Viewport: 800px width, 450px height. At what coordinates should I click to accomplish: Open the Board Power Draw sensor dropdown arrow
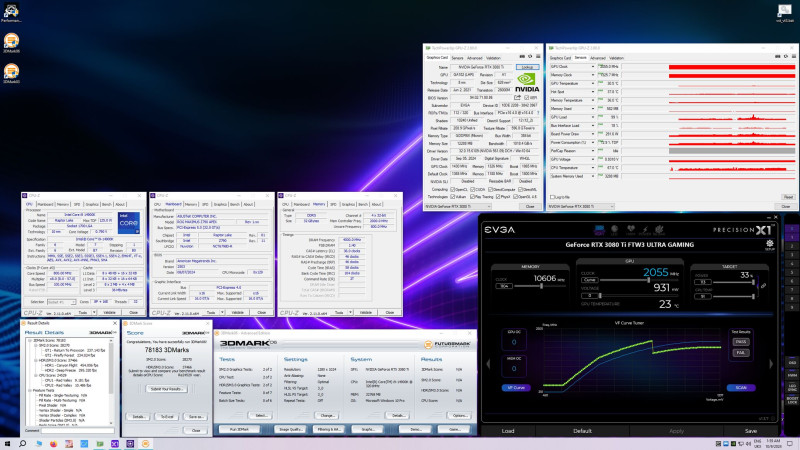click(x=593, y=134)
